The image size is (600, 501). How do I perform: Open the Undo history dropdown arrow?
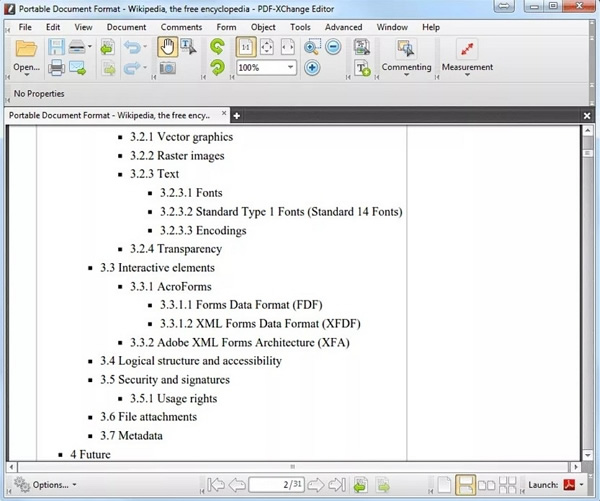pyautogui.click(x=145, y=47)
